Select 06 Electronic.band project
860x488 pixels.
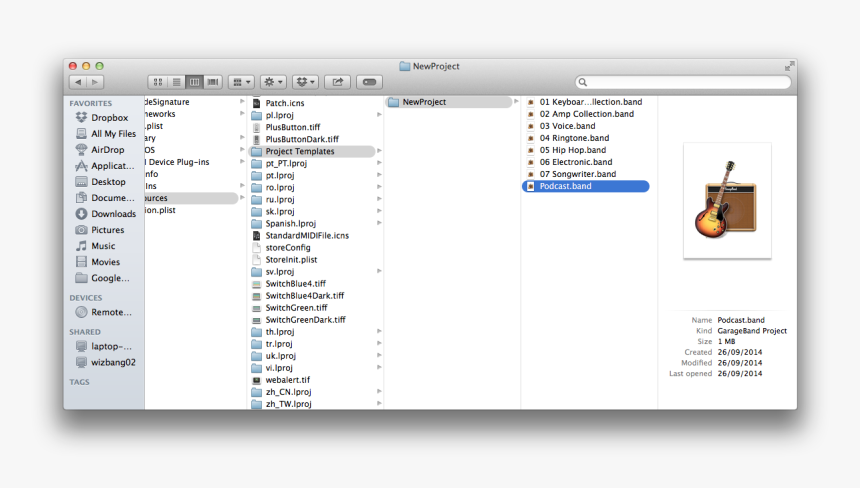click(570, 162)
